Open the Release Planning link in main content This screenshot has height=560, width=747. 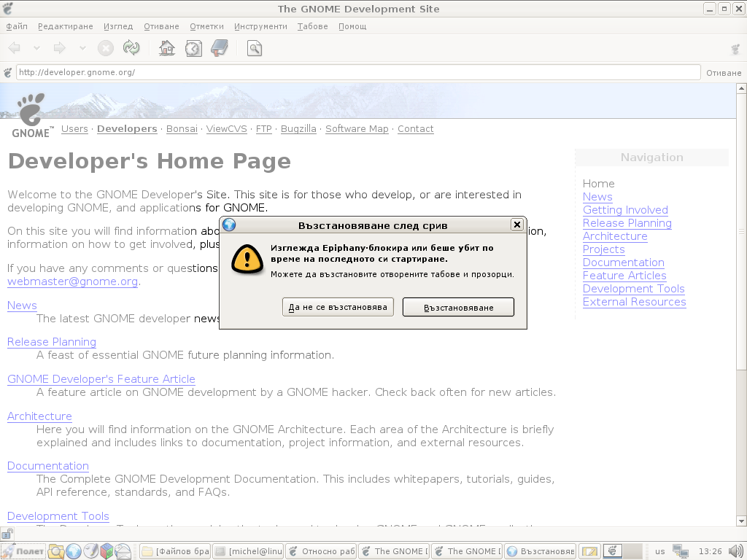52,342
